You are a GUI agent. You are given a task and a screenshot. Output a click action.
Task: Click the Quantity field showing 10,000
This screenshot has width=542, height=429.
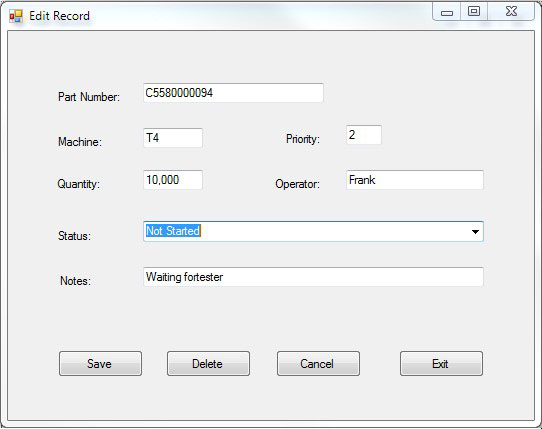[x=173, y=180]
